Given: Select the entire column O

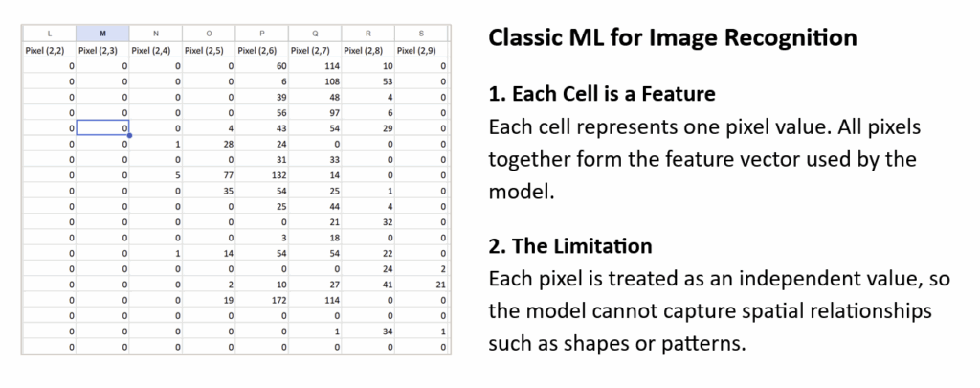Looking at the screenshot, I should pyautogui.click(x=208, y=34).
